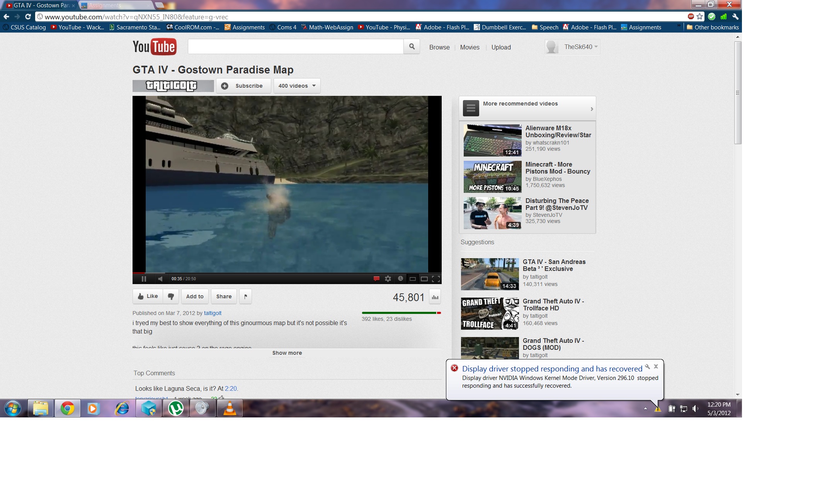
Task: Mute the video player volume
Action: click(x=160, y=279)
